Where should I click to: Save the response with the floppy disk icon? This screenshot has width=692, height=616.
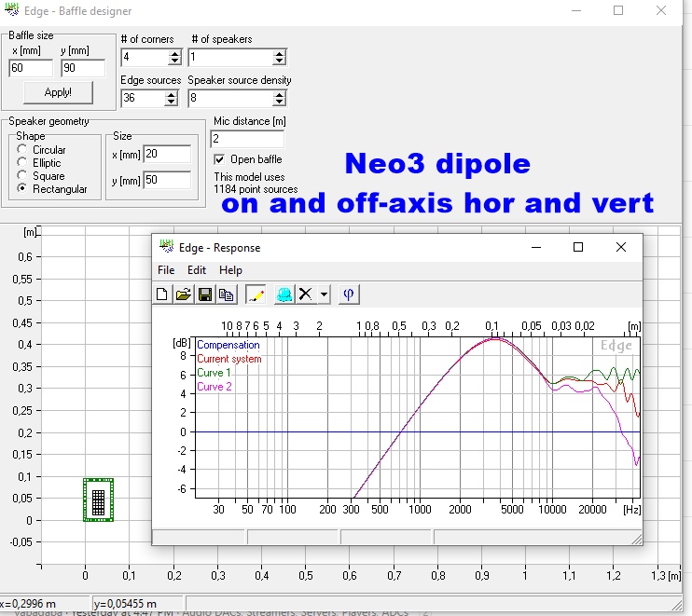(205, 294)
